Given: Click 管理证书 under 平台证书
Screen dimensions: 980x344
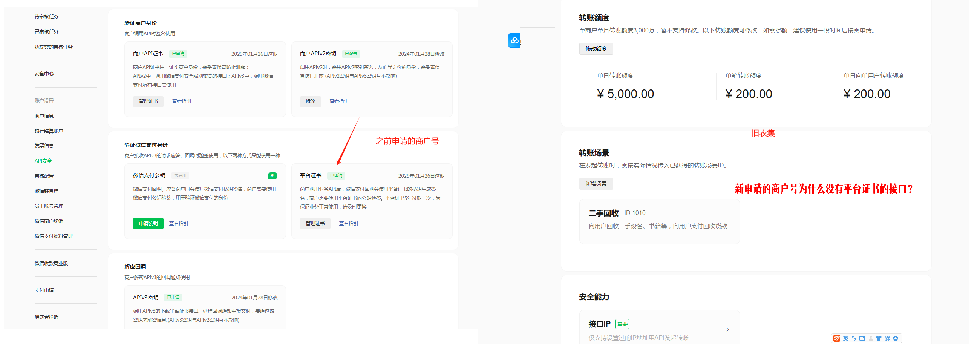Looking at the screenshot, I should click(315, 223).
